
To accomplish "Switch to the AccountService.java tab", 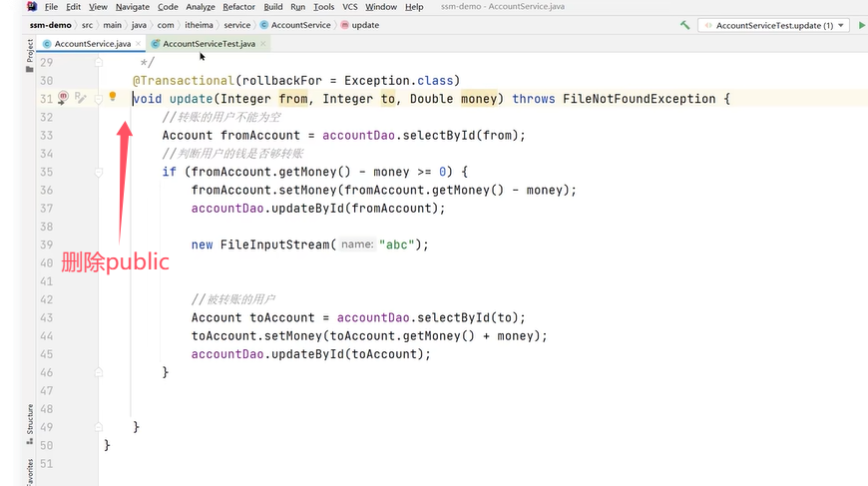I will (92, 44).
